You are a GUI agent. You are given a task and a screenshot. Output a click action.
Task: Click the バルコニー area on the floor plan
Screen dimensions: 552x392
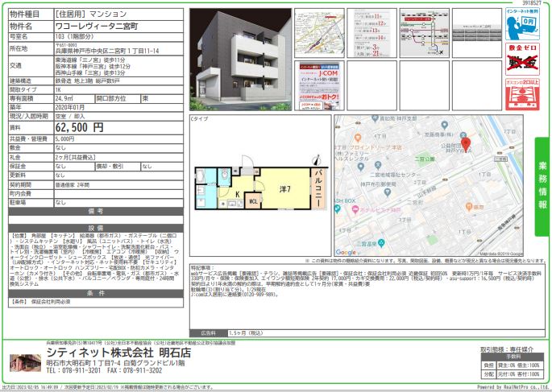[318, 189]
